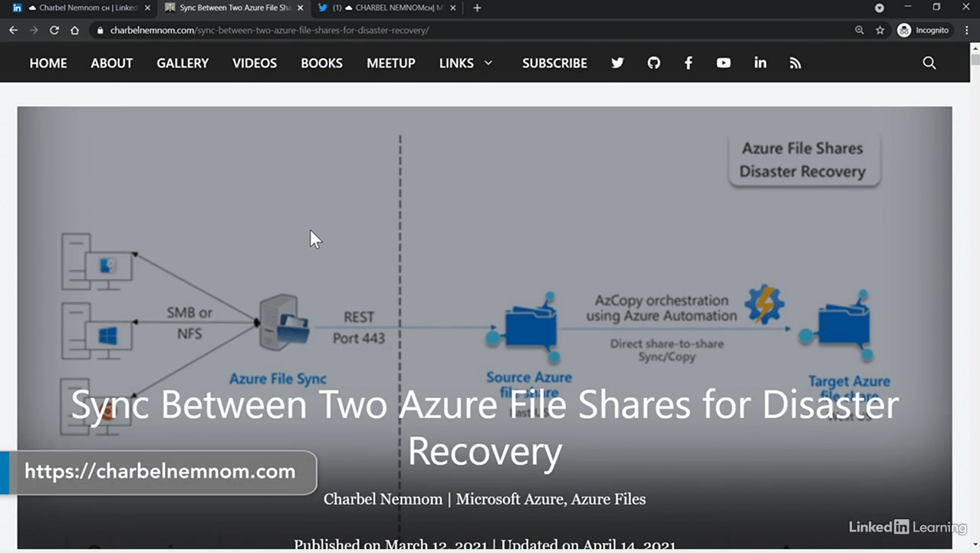The image size is (980, 553).
Task: Open a new browser tab
Action: (477, 8)
